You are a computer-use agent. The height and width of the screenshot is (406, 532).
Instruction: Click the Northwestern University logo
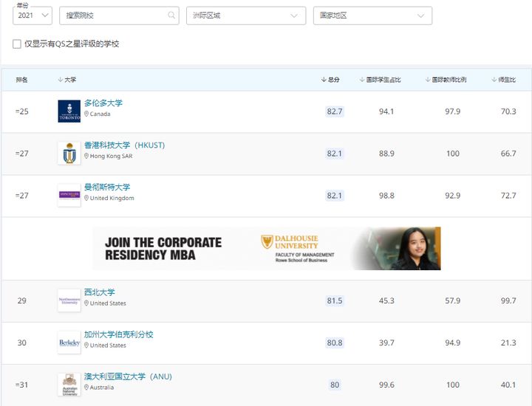pyautogui.click(x=69, y=300)
